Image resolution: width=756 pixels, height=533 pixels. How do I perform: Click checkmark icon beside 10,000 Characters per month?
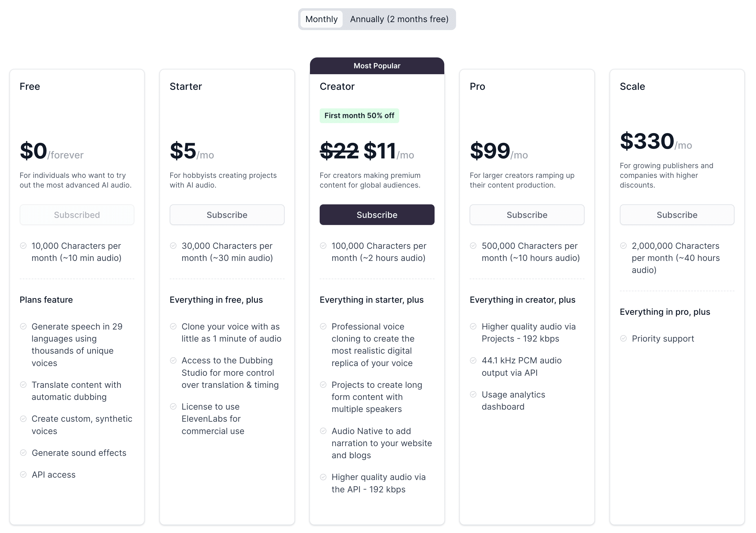tap(23, 246)
